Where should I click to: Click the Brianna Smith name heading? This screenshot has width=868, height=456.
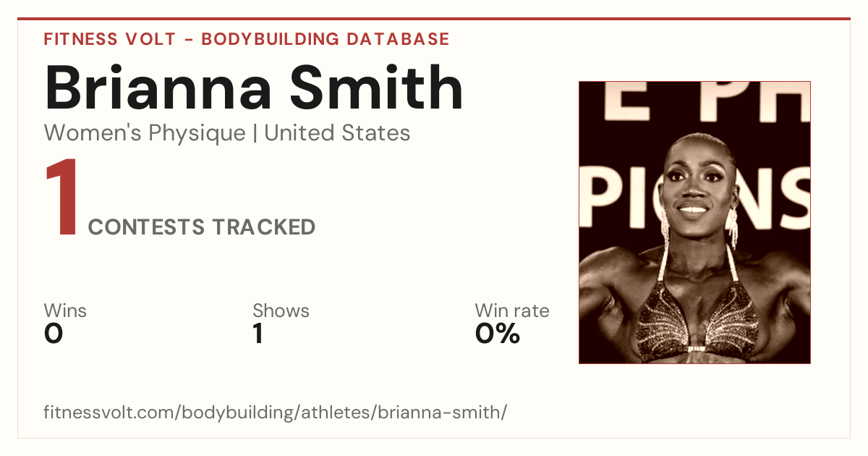pos(254,88)
